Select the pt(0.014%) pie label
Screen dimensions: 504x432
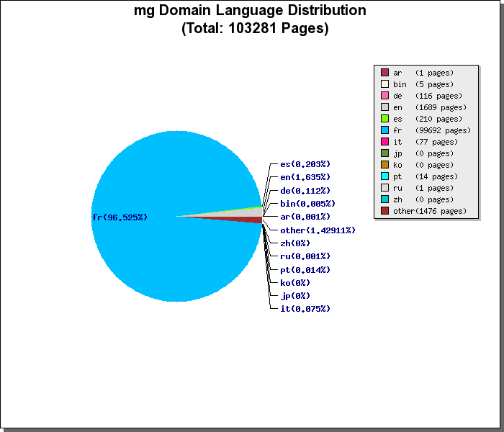point(305,270)
